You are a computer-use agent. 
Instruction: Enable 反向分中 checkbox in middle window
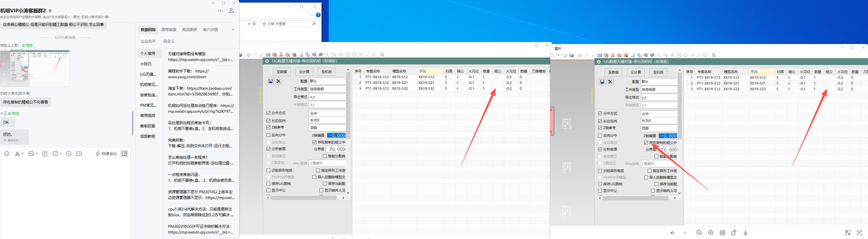coord(268,135)
